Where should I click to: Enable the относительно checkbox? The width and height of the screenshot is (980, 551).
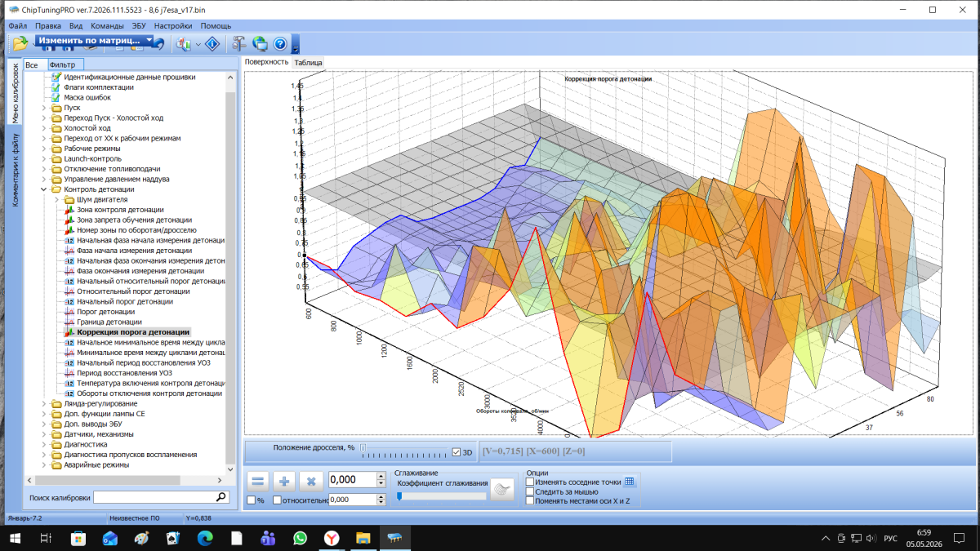click(x=278, y=500)
